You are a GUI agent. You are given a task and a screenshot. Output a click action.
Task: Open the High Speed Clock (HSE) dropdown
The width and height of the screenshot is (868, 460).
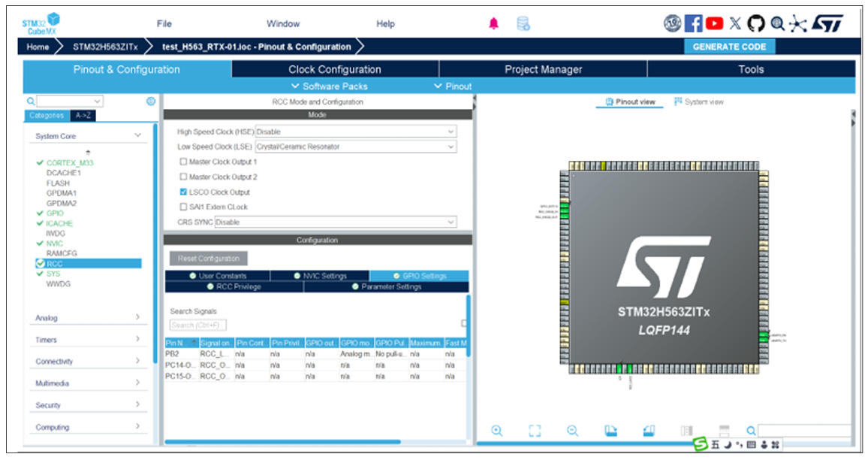pyautogui.click(x=355, y=132)
